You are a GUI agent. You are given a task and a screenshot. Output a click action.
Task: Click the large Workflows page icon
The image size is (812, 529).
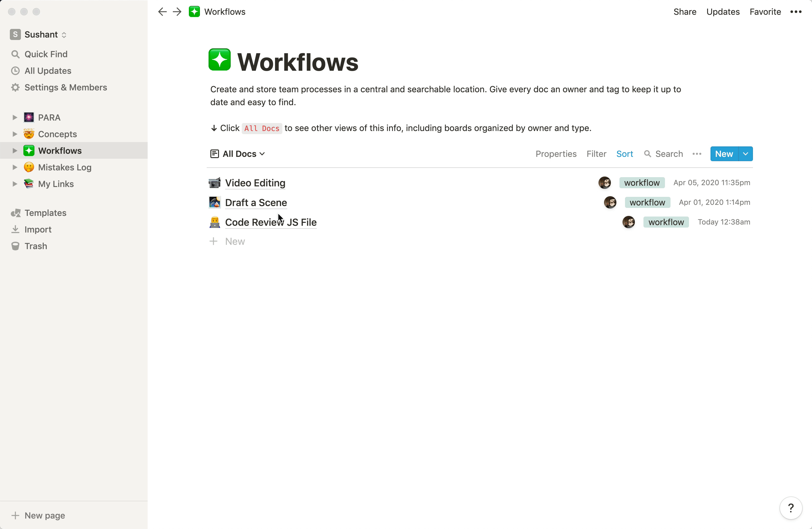coord(219,60)
